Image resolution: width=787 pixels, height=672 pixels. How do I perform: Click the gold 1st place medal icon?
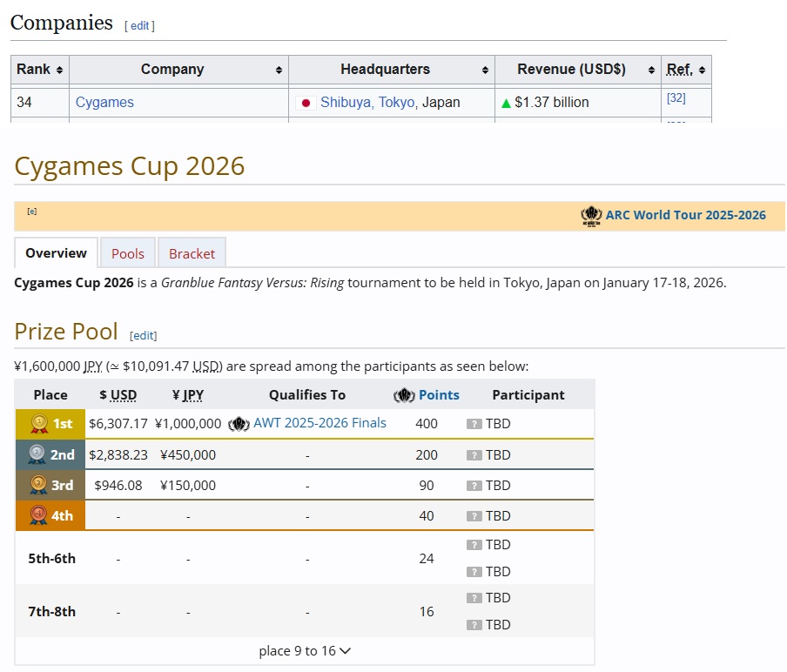38,424
